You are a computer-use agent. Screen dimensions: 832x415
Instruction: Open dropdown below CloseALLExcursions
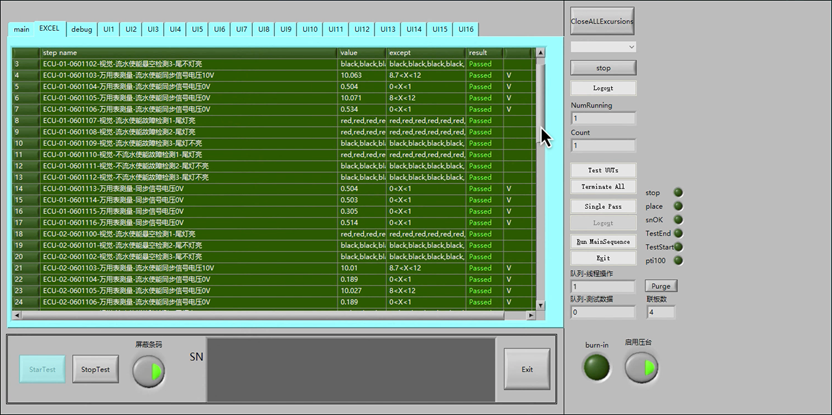pyautogui.click(x=603, y=46)
